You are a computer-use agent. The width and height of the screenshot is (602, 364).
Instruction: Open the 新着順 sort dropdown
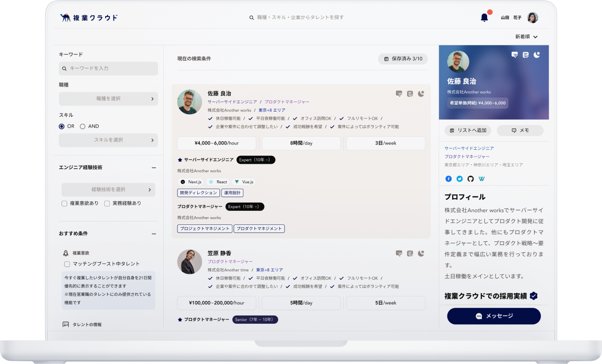pyautogui.click(x=526, y=36)
